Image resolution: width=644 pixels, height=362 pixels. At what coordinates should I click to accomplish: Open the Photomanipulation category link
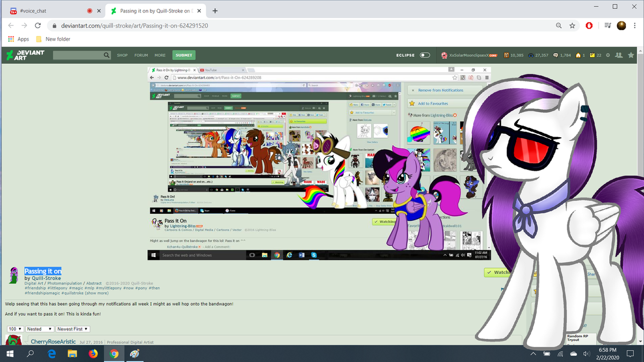coord(64,283)
